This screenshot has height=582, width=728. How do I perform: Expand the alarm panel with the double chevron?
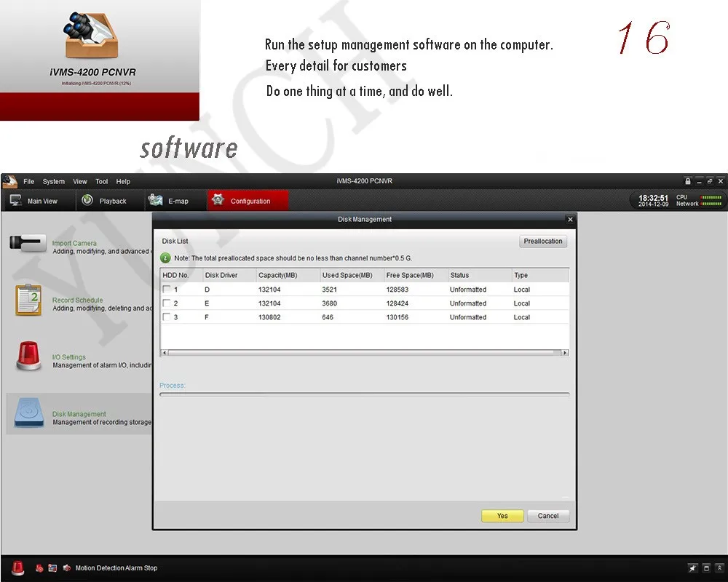(x=719, y=568)
